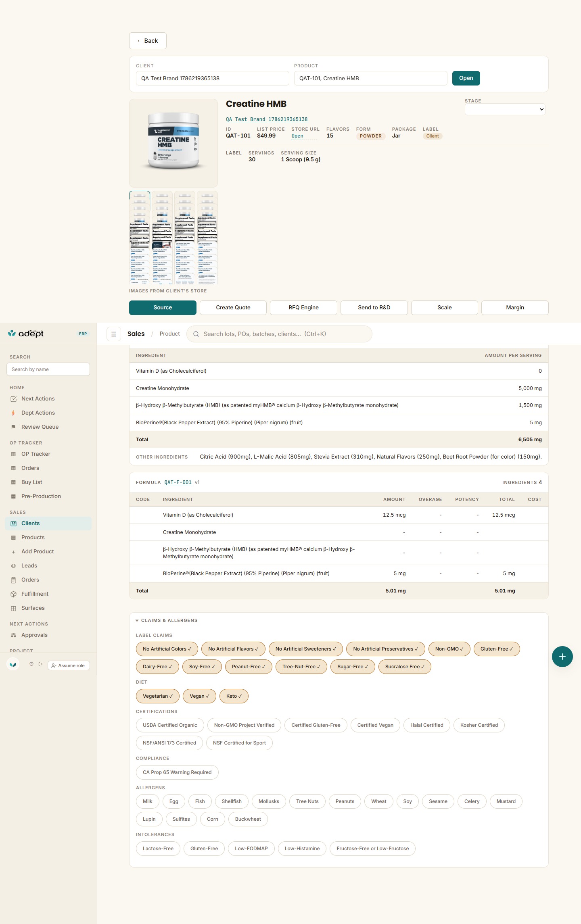Go back with the Back button
The height and width of the screenshot is (924, 581).
coord(148,41)
